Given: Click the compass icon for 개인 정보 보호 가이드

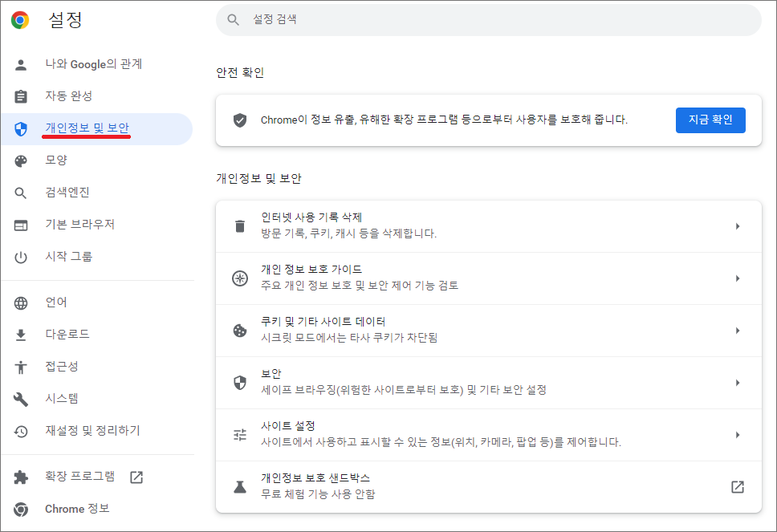Looking at the screenshot, I should (240, 278).
